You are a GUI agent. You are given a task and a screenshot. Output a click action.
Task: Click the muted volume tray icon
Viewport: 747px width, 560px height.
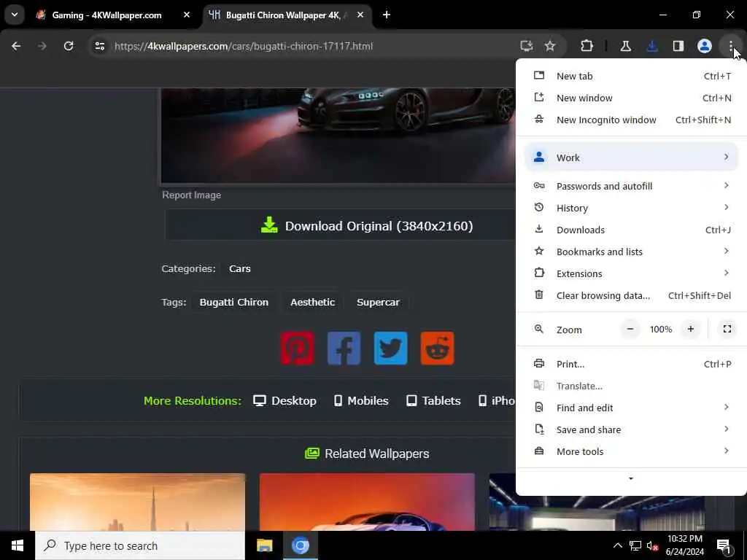[x=652, y=545]
